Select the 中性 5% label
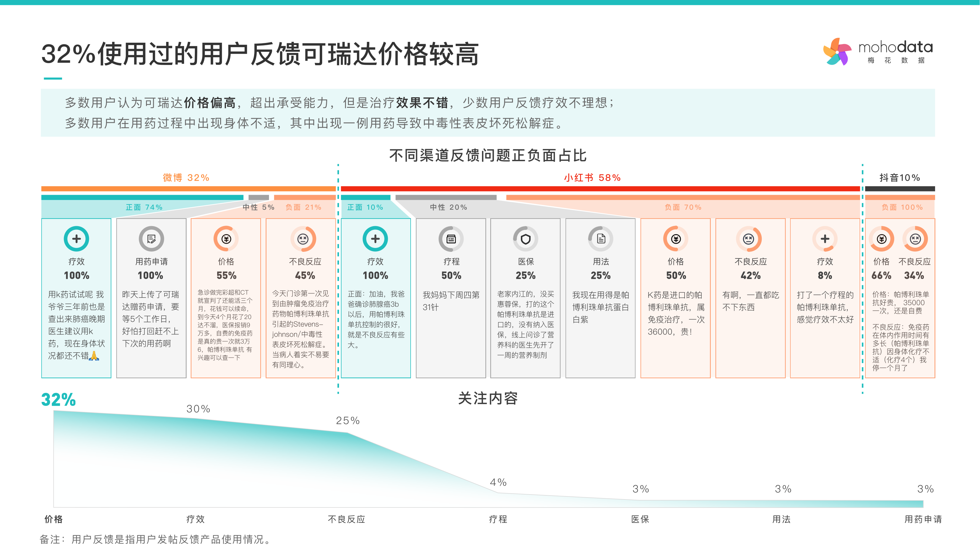Image resolution: width=980 pixels, height=551 pixels. pos(259,207)
